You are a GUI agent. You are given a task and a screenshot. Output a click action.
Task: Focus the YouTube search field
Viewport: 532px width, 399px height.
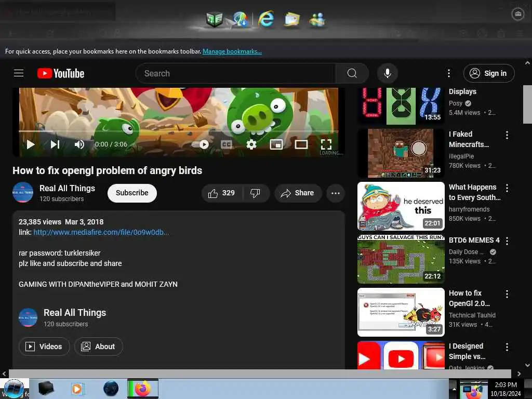pyautogui.click(x=235, y=73)
